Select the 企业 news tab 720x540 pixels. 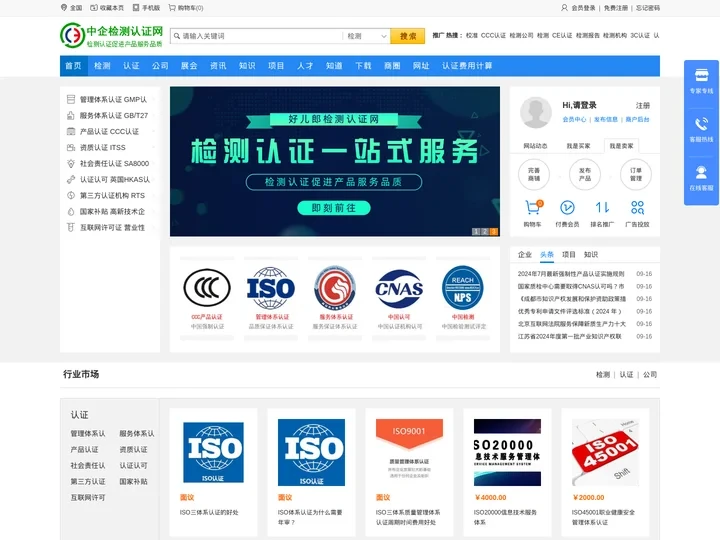pyautogui.click(x=524, y=254)
